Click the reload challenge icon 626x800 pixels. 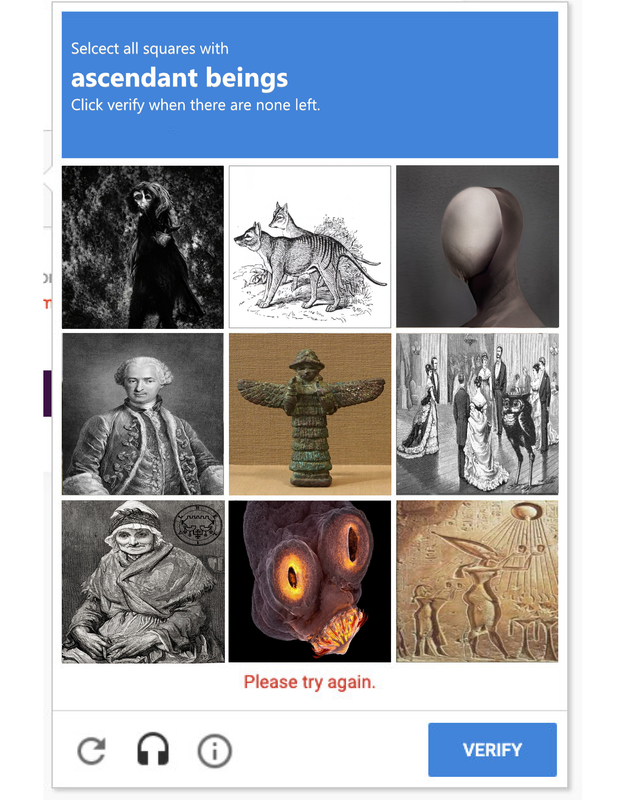tap(91, 751)
